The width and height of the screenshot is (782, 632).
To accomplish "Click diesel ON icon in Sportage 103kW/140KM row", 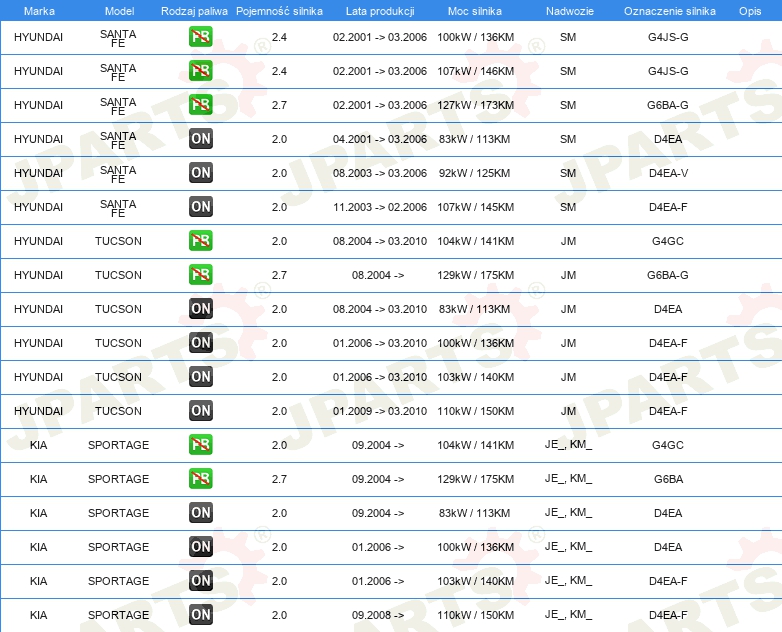I will coord(200,581).
